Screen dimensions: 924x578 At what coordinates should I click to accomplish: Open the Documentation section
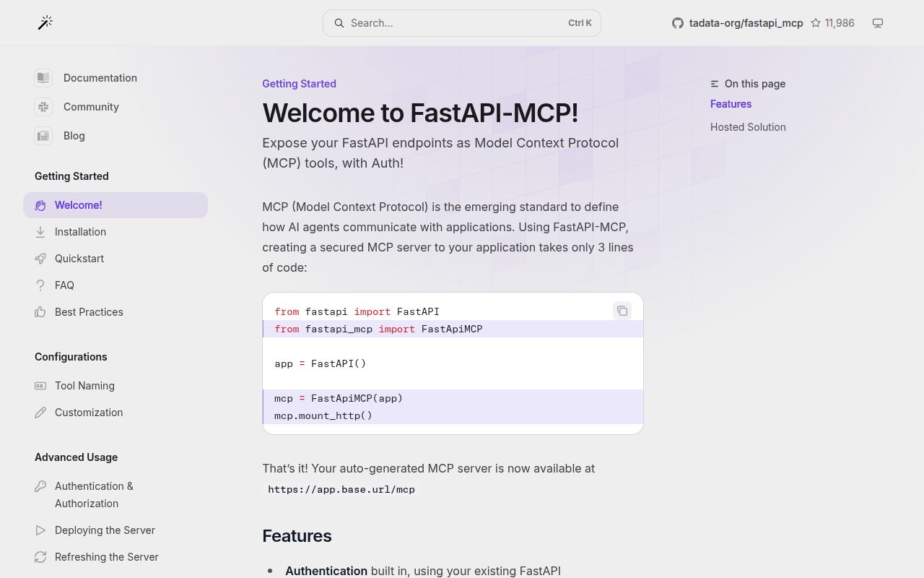click(x=100, y=78)
